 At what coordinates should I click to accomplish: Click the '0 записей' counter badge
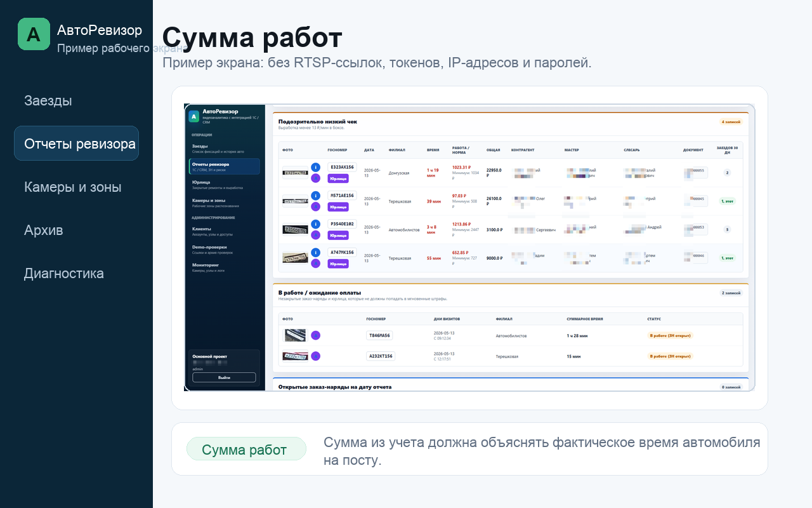click(731, 387)
